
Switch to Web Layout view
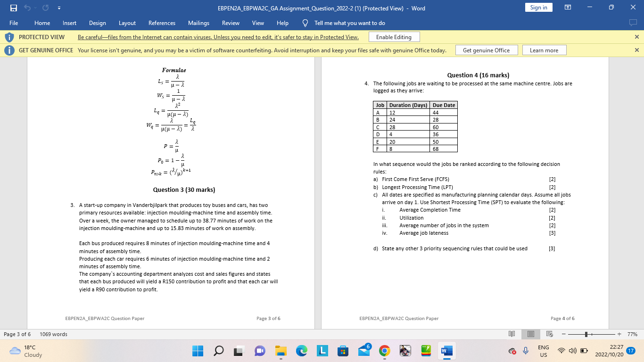coord(548,334)
